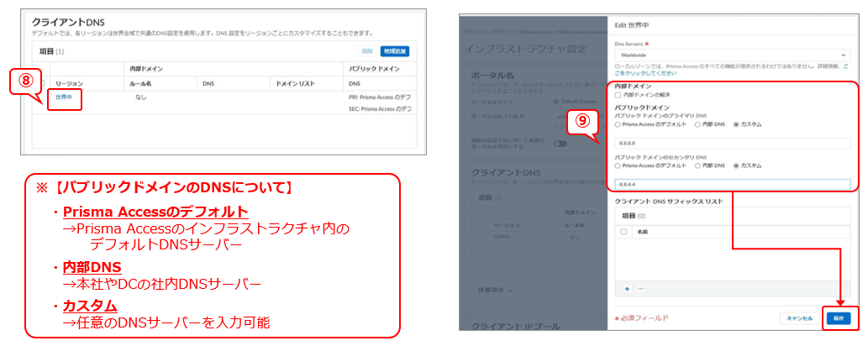Toggle the multiple portals switch in background page

point(560,143)
